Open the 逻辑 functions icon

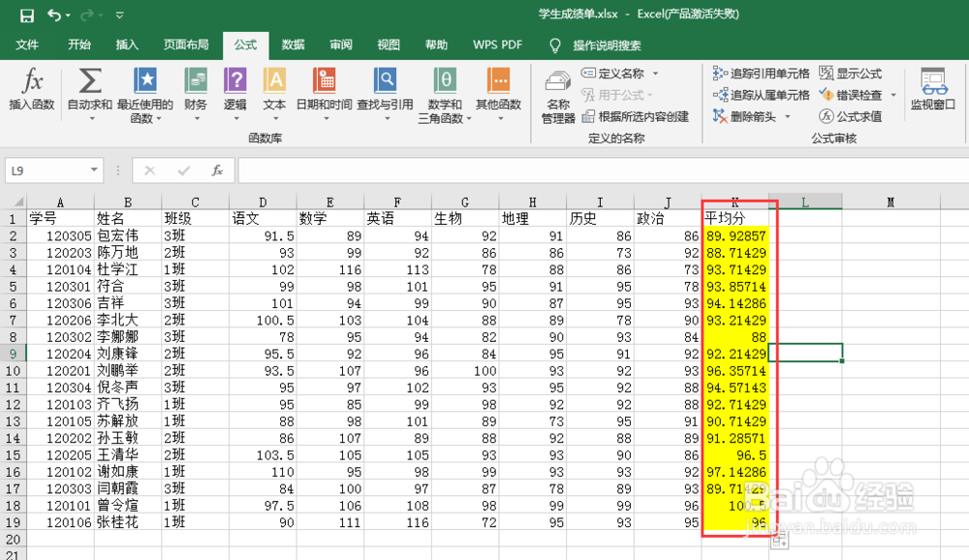[234, 81]
